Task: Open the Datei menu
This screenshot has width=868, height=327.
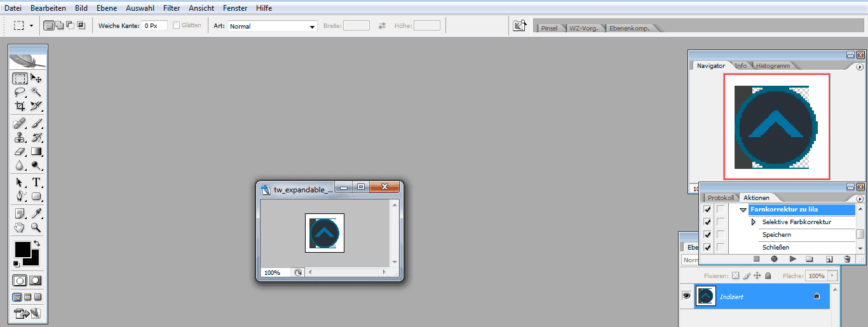Action: click(x=13, y=8)
